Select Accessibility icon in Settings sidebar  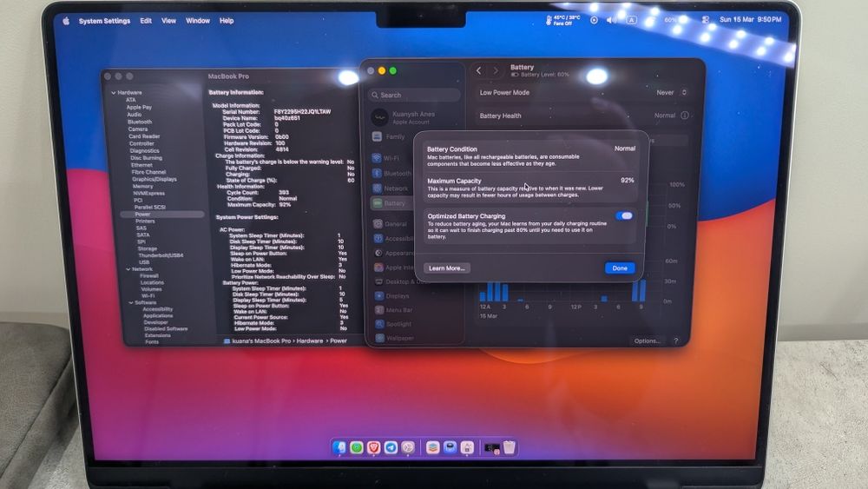(378, 238)
